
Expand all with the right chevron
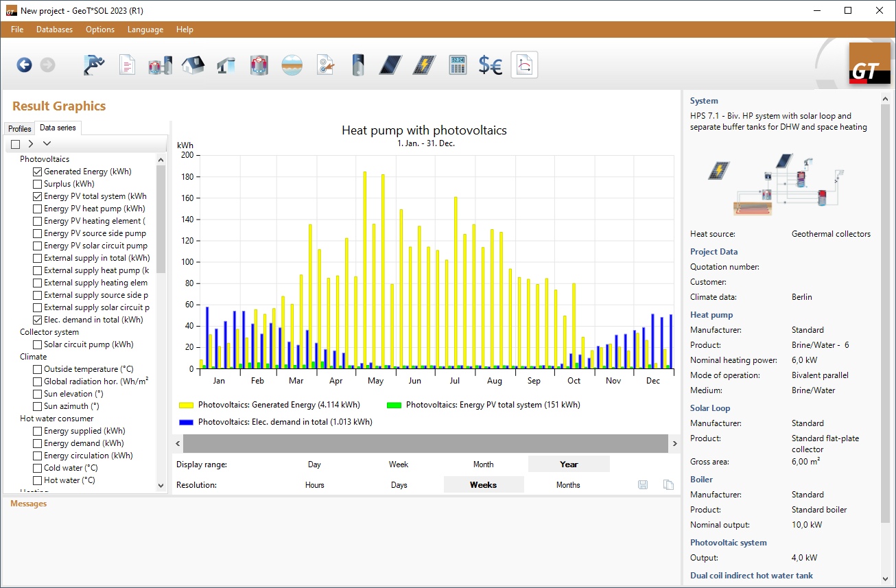point(31,144)
